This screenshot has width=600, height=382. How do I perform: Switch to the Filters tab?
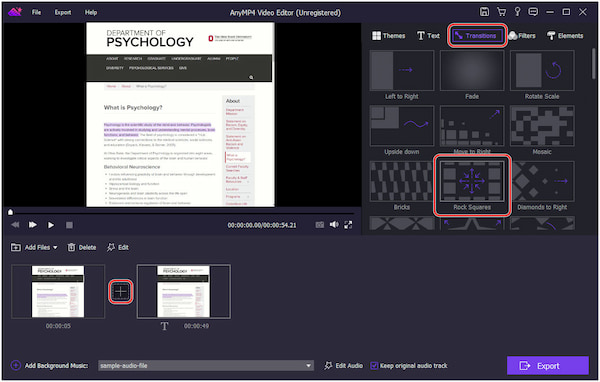[x=522, y=36]
